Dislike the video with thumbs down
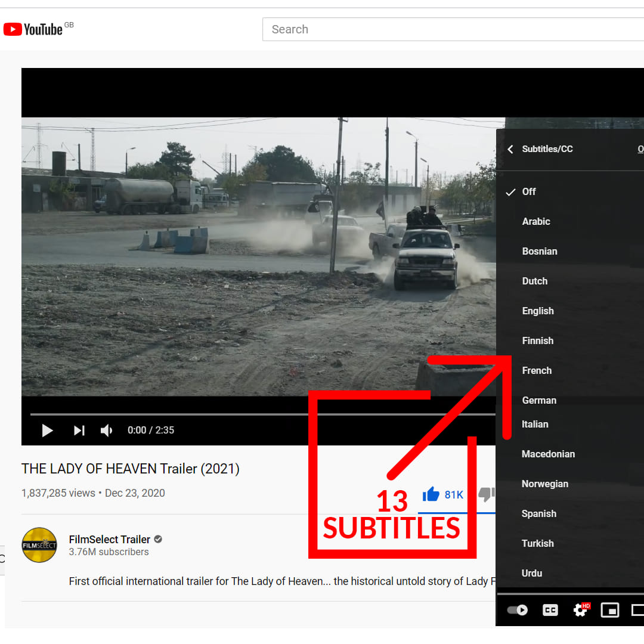The height and width of the screenshot is (644, 644). click(x=487, y=494)
